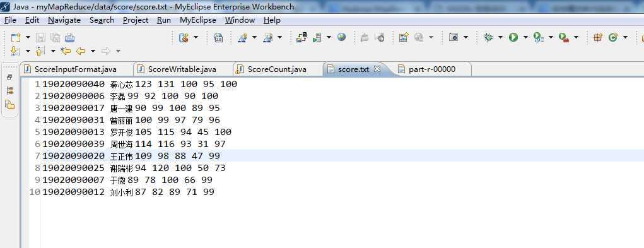Click the External Tools run icon
The image size is (644, 248).
564,38
